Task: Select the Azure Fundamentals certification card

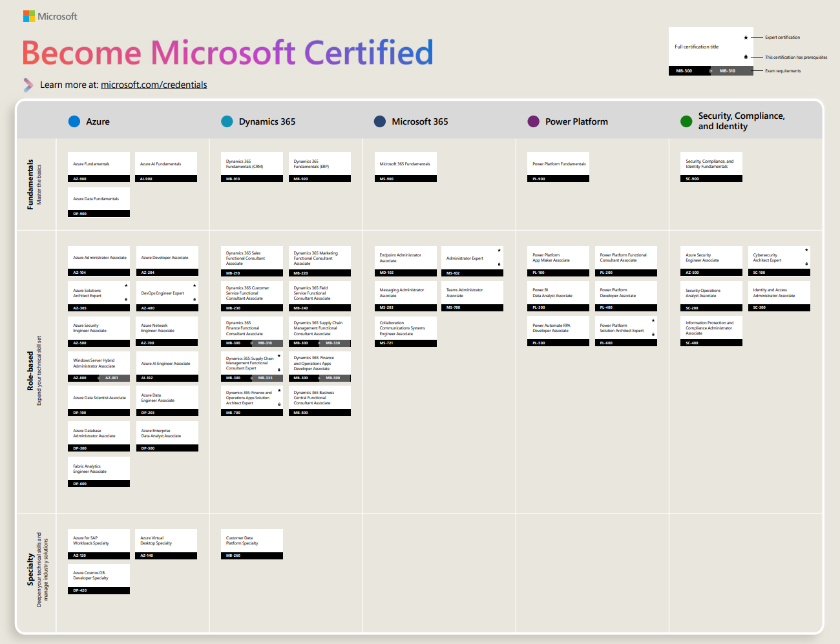Action: coord(98,163)
